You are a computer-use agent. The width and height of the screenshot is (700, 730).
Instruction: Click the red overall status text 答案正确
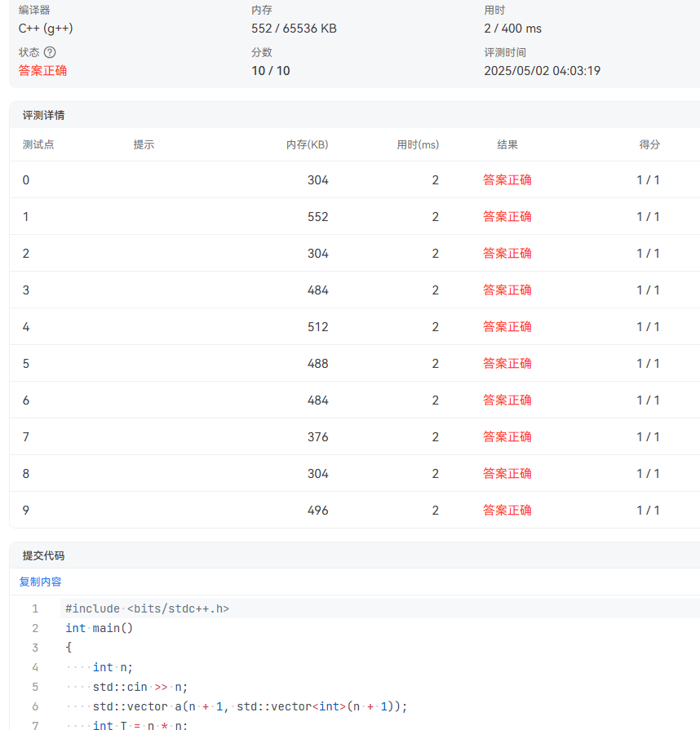click(x=42, y=70)
